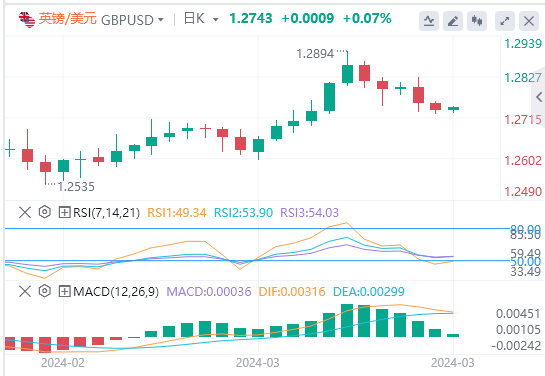This screenshot has height=376, width=545.
Task: Open RSI indicator settings gear
Action: pyautogui.click(x=45, y=212)
